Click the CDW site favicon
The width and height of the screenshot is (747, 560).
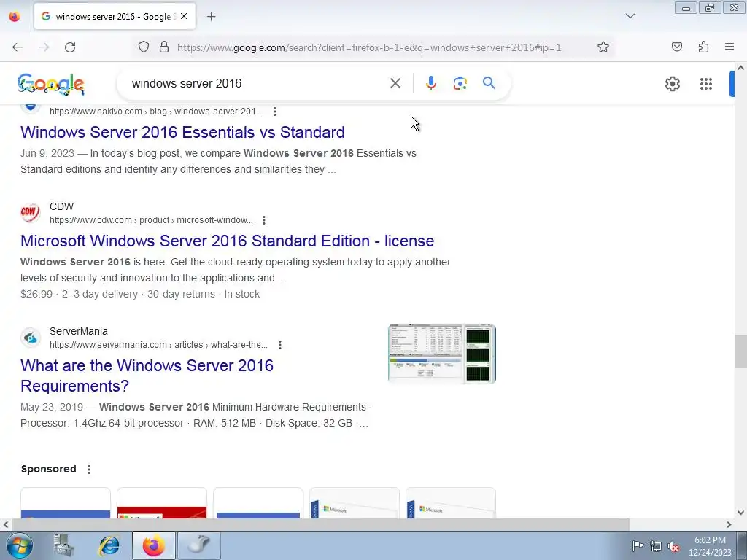coord(31,213)
